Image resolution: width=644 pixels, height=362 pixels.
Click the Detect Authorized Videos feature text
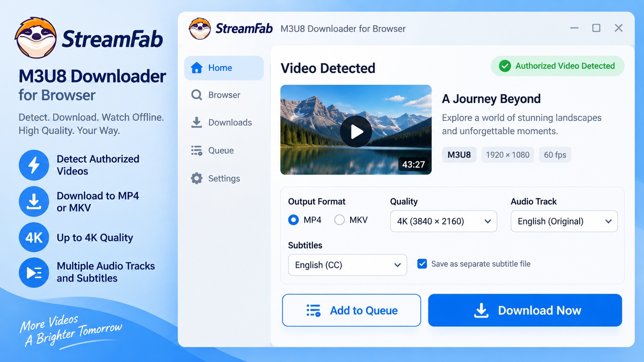pyautogui.click(x=98, y=165)
